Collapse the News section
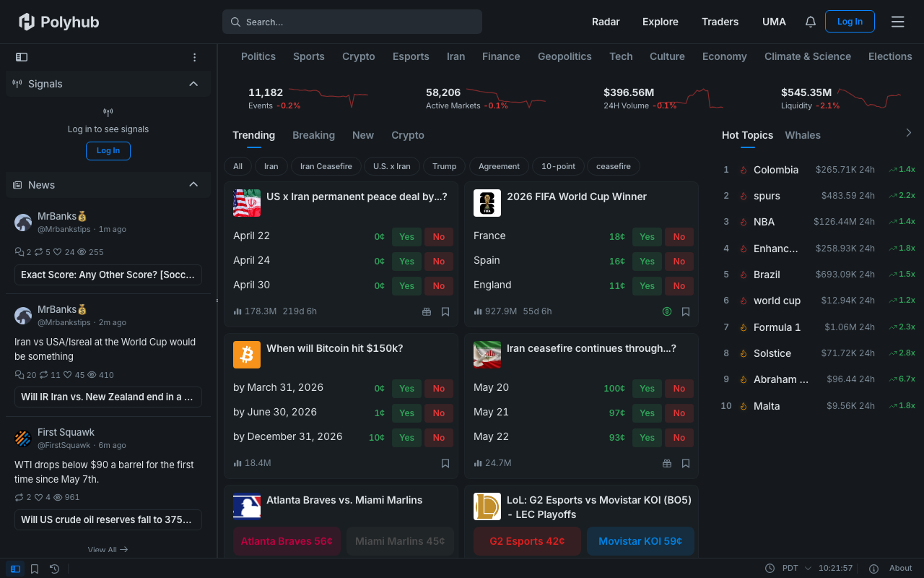Viewport: 924px width, 578px height. tap(193, 185)
